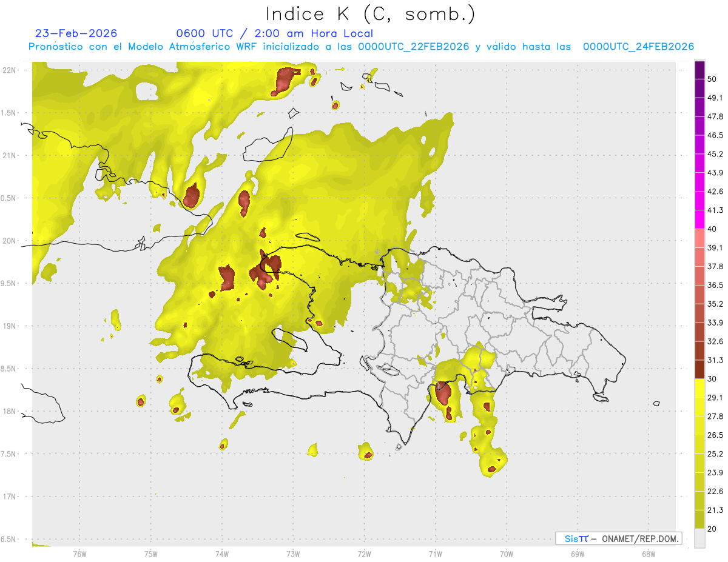Click the colorbar value "20"
This screenshot has height=562, width=728.
[713, 529]
